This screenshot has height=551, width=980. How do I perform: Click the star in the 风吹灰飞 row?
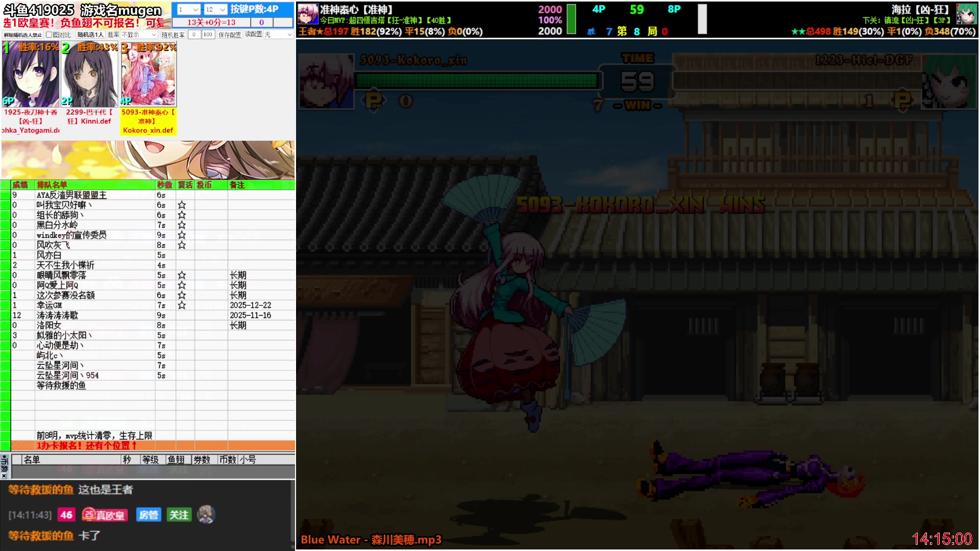[182, 245]
